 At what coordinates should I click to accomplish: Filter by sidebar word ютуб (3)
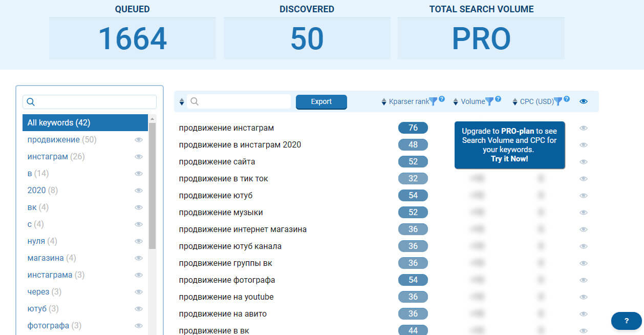[x=43, y=309]
